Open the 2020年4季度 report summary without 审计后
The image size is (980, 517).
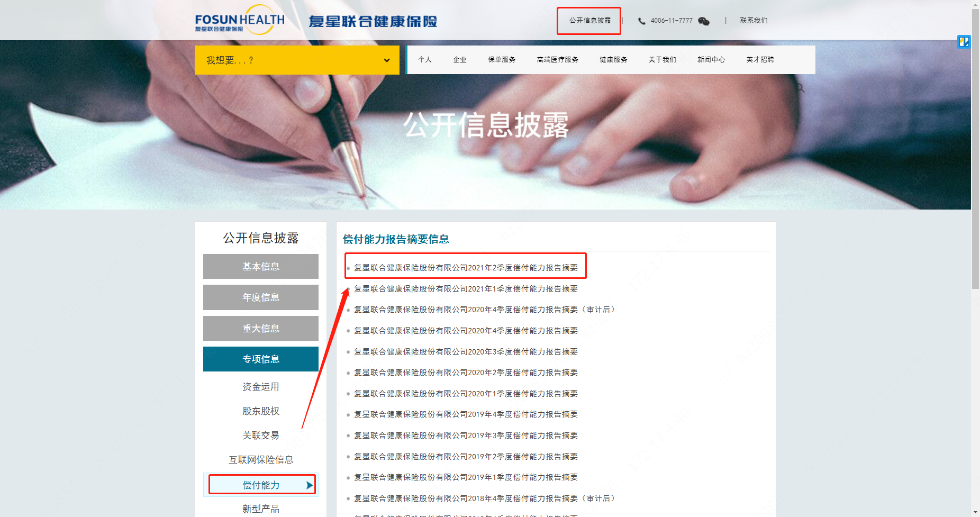pyautogui.click(x=466, y=331)
